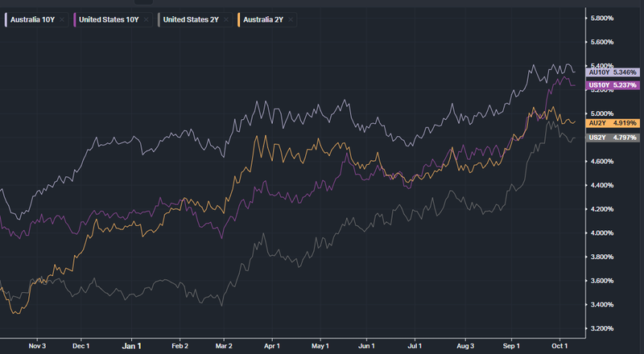Screen dimensions: 644x354
Task: Click the 5.600% y-axis label
Action: click(601, 42)
